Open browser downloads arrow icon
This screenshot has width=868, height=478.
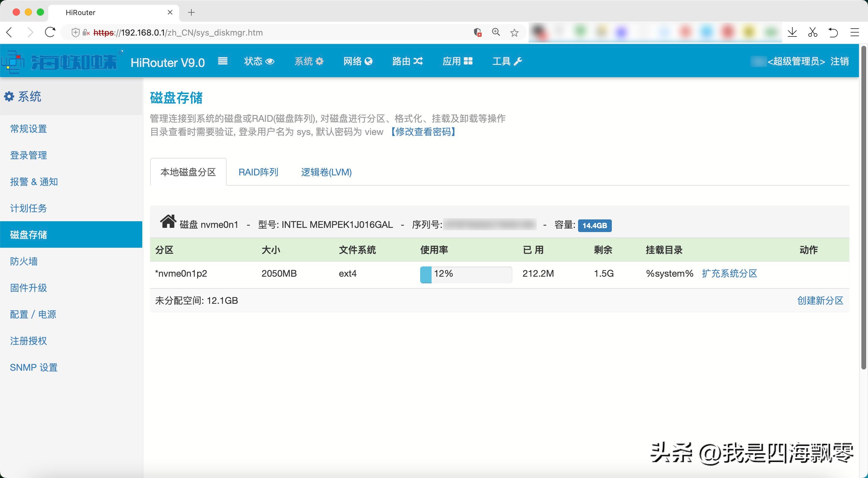pyautogui.click(x=792, y=32)
